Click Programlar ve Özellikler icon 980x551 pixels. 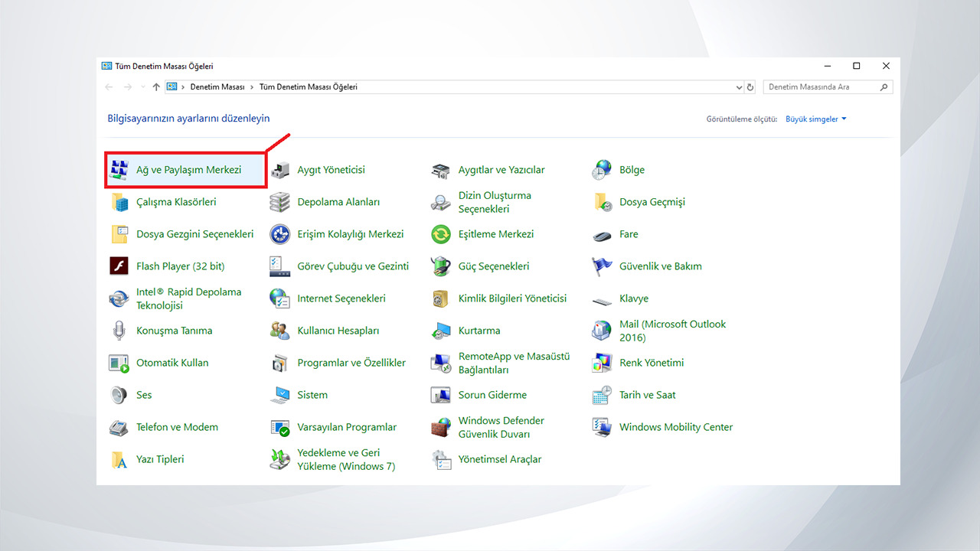click(x=280, y=363)
